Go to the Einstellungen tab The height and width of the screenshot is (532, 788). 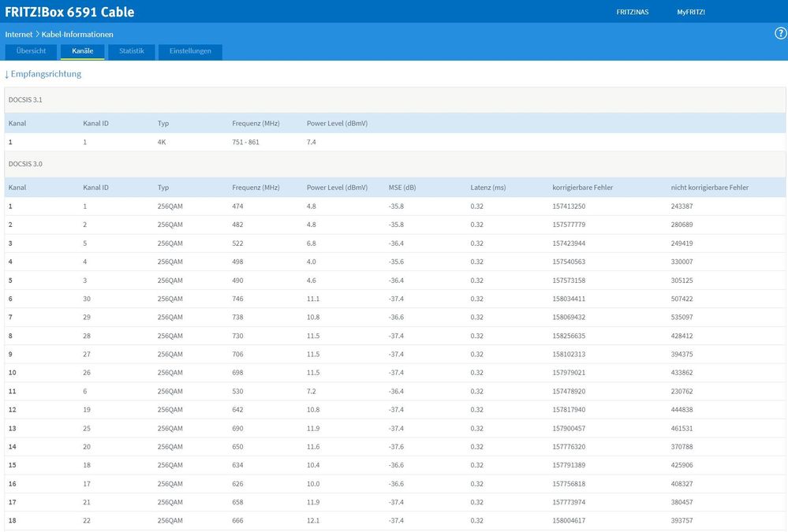coord(190,51)
